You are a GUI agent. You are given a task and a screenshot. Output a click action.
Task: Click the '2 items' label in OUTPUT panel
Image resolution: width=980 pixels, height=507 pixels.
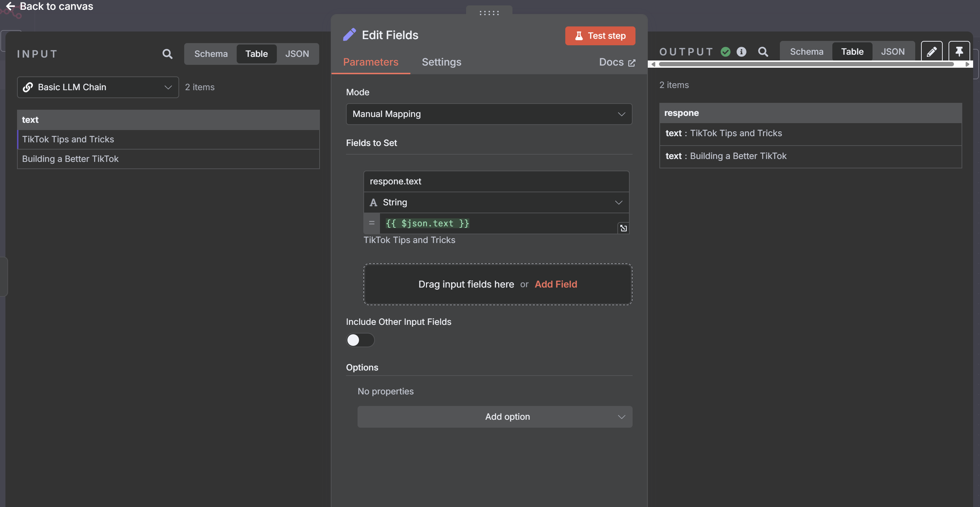674,85
